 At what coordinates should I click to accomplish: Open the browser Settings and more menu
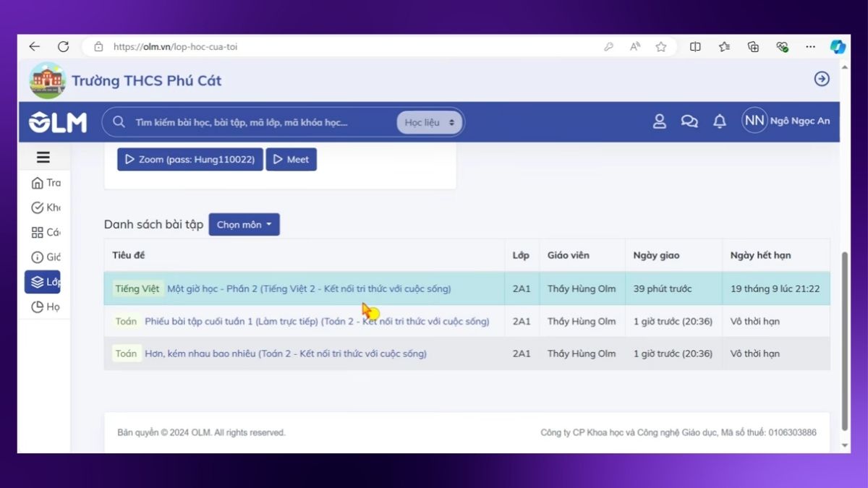812,46
